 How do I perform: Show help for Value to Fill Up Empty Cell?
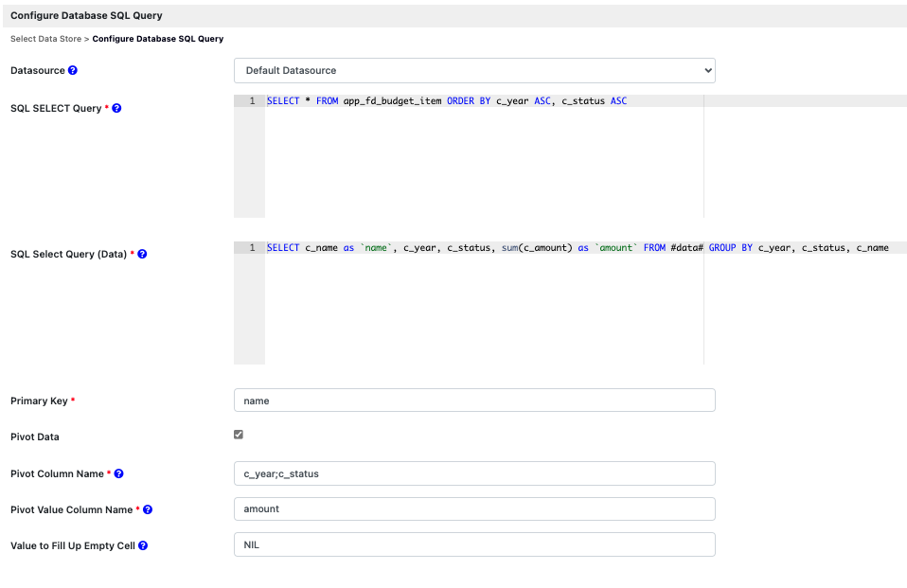coord(143,545)
